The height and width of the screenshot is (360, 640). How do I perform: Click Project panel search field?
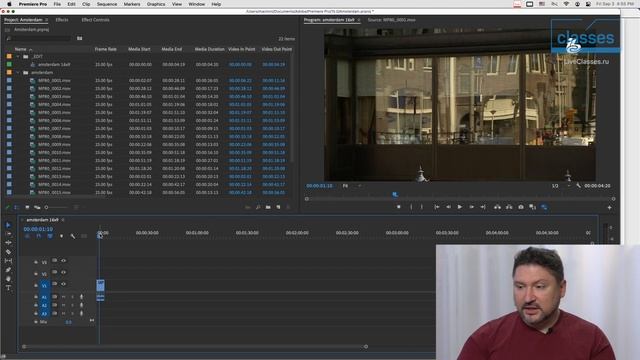(39, 39)
